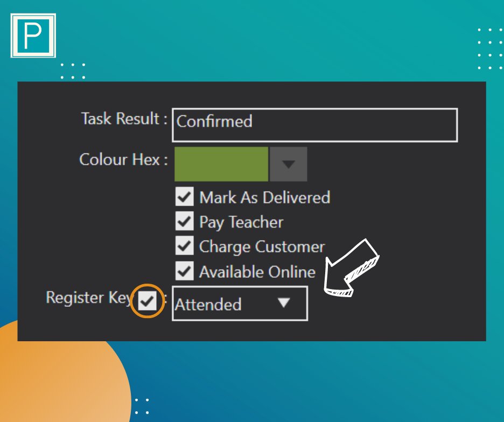Click the Task Result label
Screen dimensions: 504x422
coord(124,118)
